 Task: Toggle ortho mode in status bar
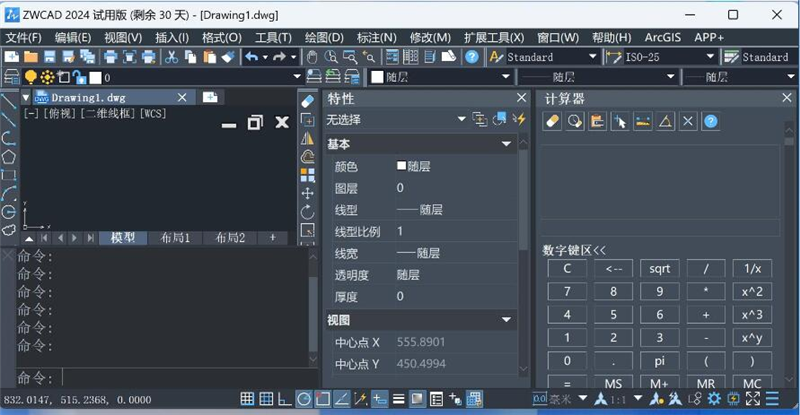(x=285, y=399)
